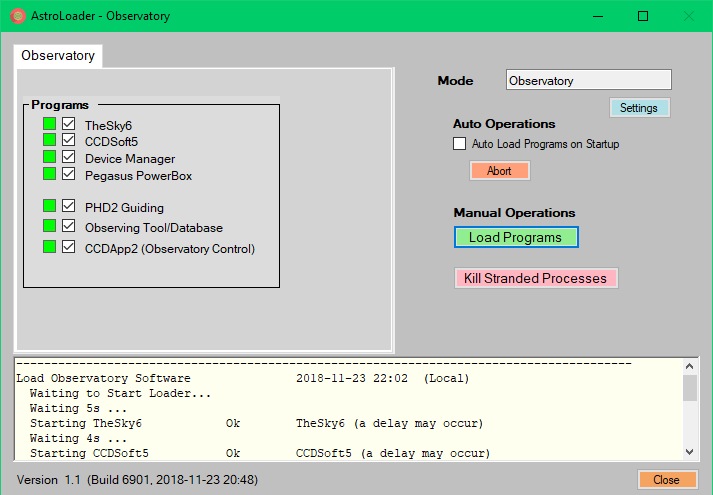Select the Observatory tab

pyautogui.click(x=58, y=55)
